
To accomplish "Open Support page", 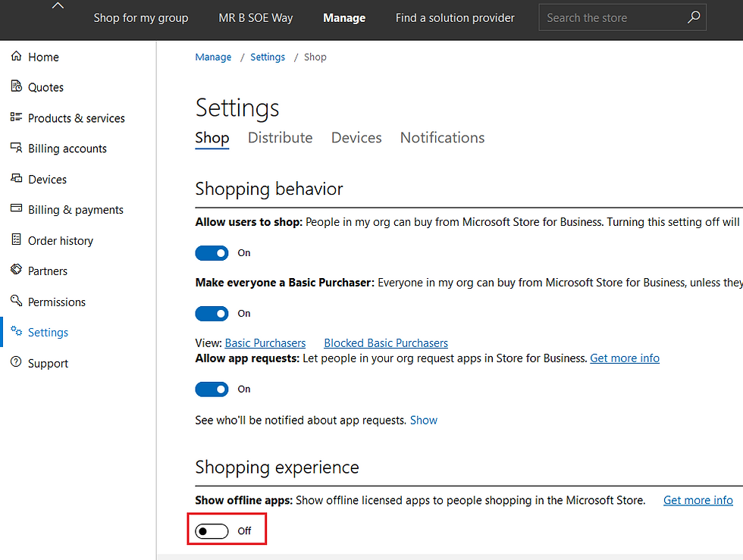I will [48, 364].
